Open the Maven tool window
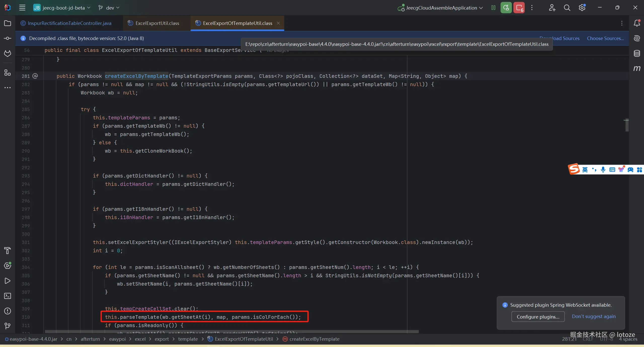The height and width of the screenshot is (347, 644). click(637, 68)
